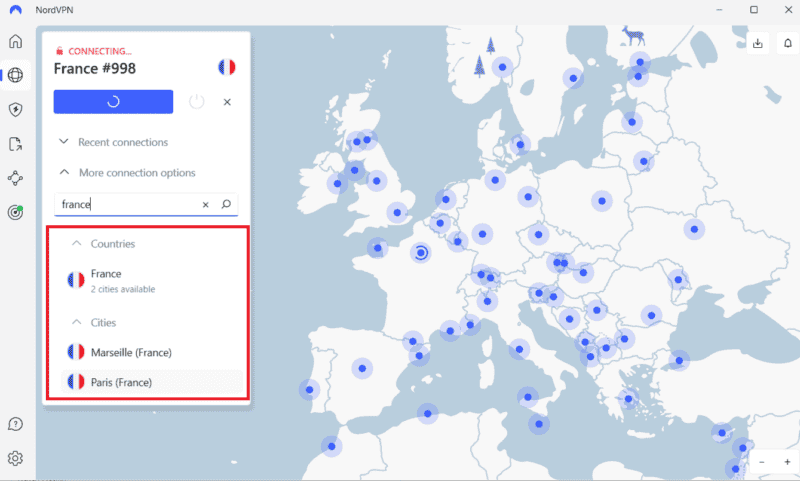This screenshot has height=481, width=800.
Task: Cancel the connection with the X button
Action: [x=227, y=102]
